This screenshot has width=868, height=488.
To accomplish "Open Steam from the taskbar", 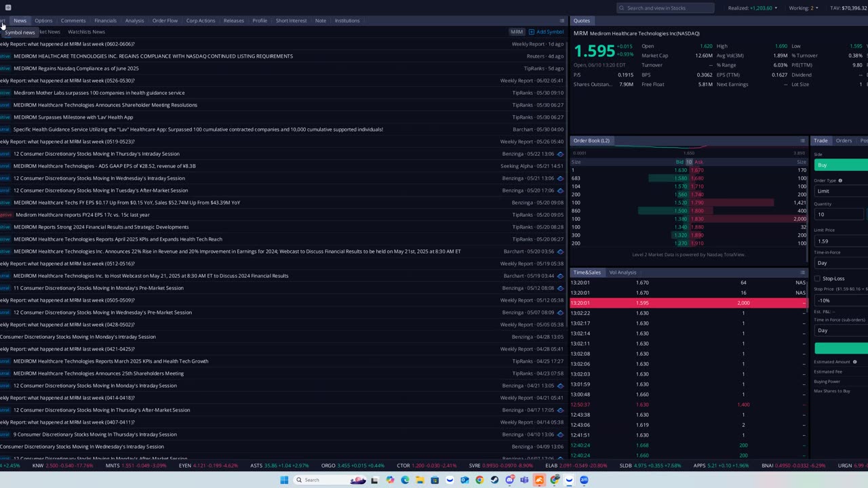I will coord(494,480).
